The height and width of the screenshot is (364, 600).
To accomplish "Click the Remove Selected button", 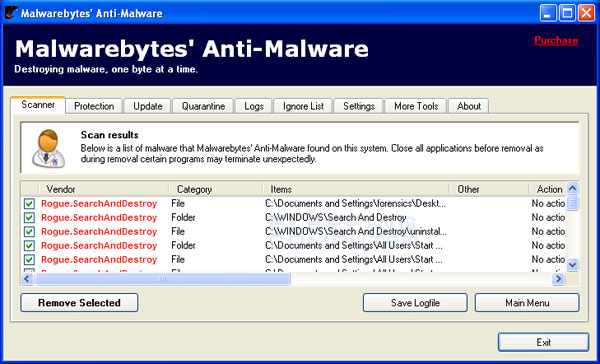I will (79, 303).
